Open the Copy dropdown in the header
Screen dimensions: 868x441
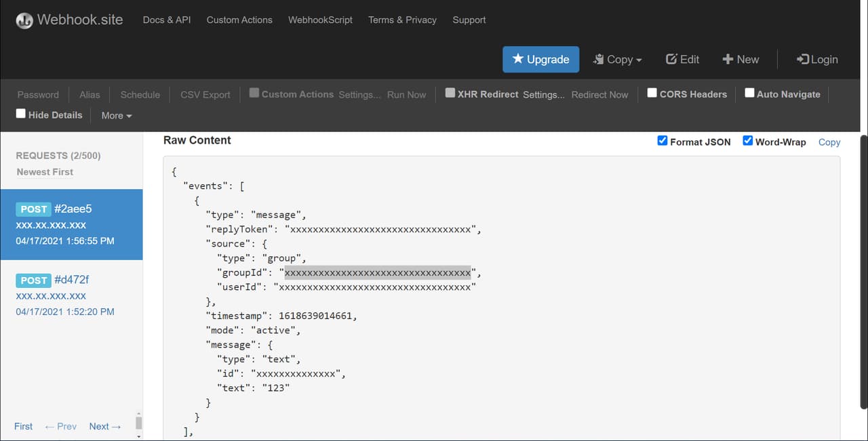(x=617, y=60)
